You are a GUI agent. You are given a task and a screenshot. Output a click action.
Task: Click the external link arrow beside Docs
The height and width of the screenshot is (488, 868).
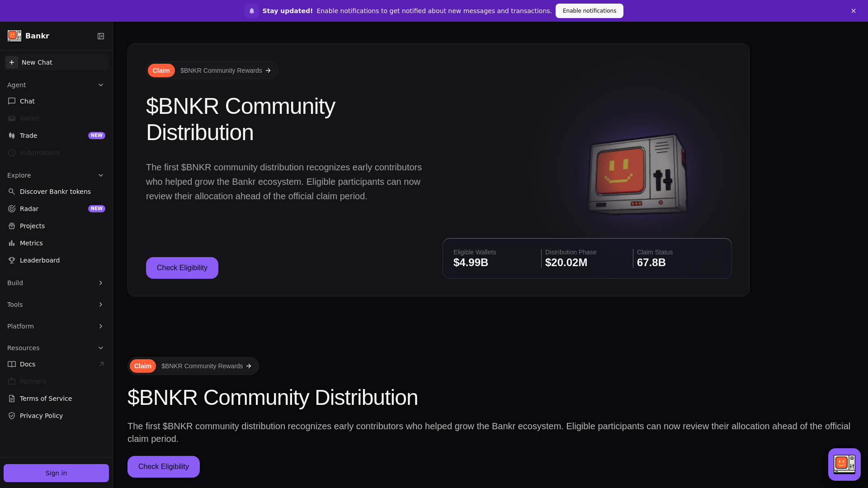101,364
